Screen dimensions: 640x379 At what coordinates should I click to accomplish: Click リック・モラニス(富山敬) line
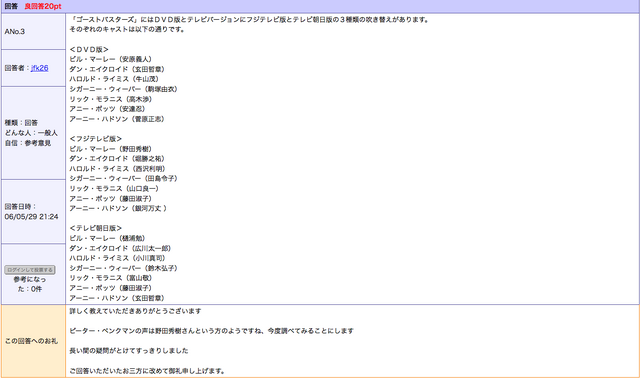[111, 278]
